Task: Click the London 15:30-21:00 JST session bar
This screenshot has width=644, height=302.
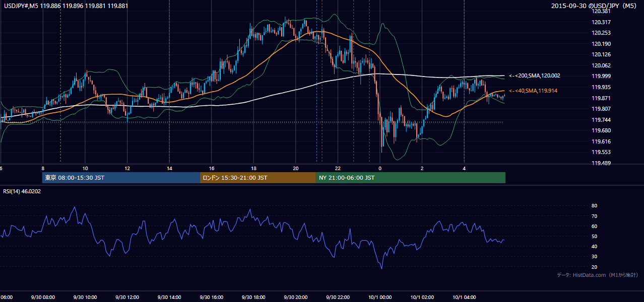Action: coord(258,178)
